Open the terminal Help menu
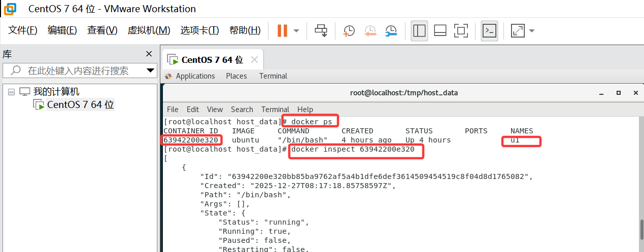The height and width of the screenshot is (252, 644). pos(305,110)
